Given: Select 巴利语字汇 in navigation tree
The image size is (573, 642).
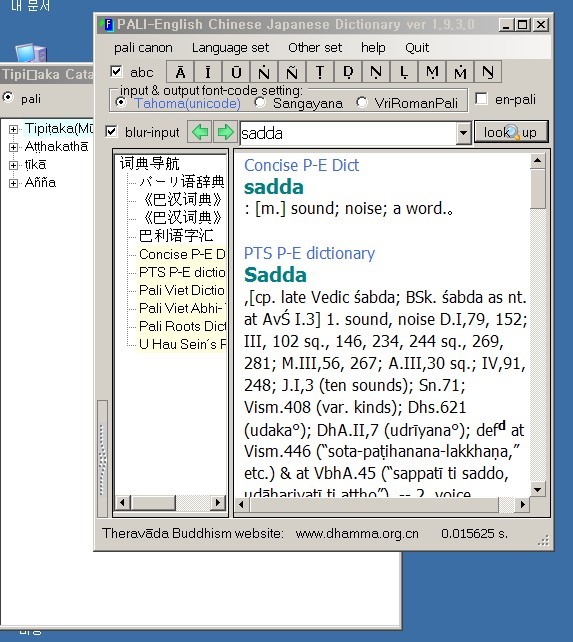Looking at the screenshot, I should coord(176,236).
